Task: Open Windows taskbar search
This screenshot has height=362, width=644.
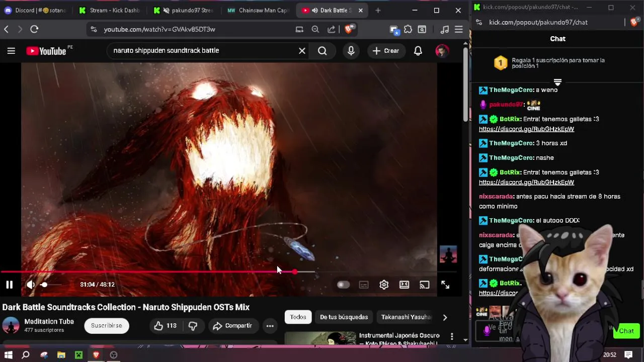Action: pyautogui.click(x=26, y=355)
